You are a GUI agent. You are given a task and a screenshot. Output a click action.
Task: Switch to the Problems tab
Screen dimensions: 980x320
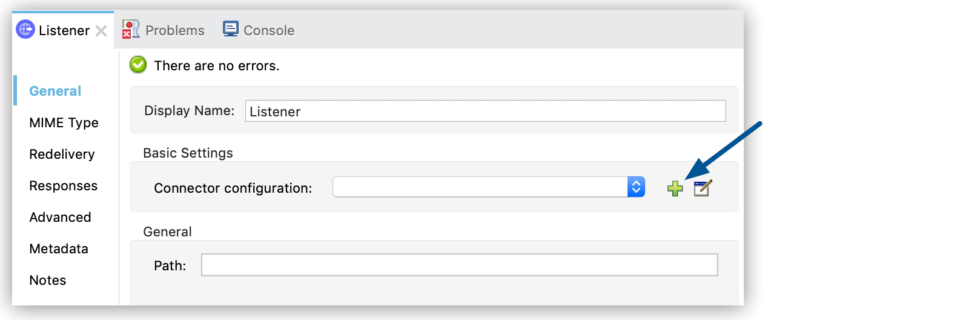point(174,30)
